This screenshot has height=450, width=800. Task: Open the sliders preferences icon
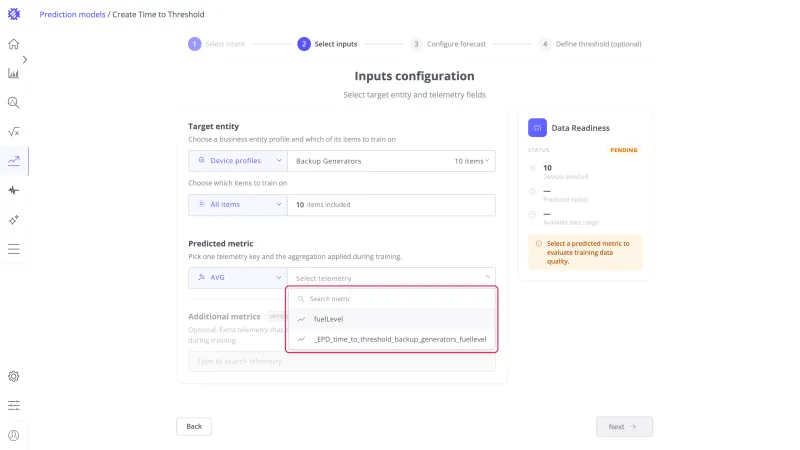pyautogui.click(x=14, y=406)
